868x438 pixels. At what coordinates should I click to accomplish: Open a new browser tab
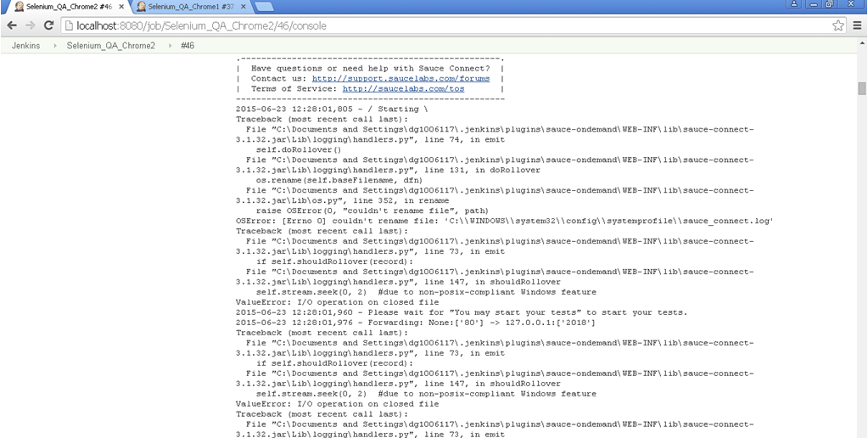263,7
